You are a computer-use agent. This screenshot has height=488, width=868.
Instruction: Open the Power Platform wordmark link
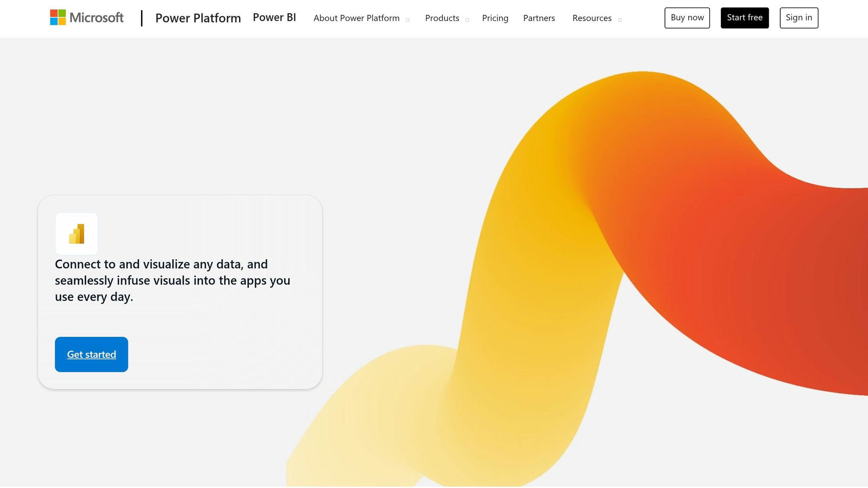198,18
